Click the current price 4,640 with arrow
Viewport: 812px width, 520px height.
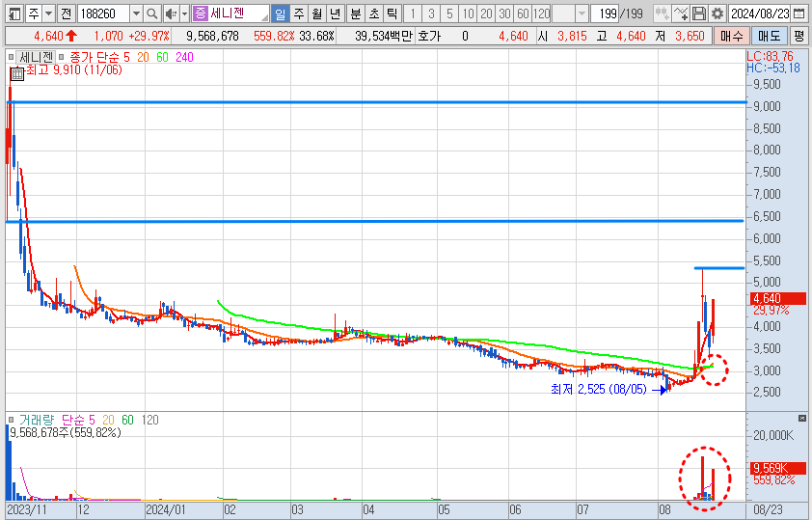pyautogui.click(x=55, y=36)
